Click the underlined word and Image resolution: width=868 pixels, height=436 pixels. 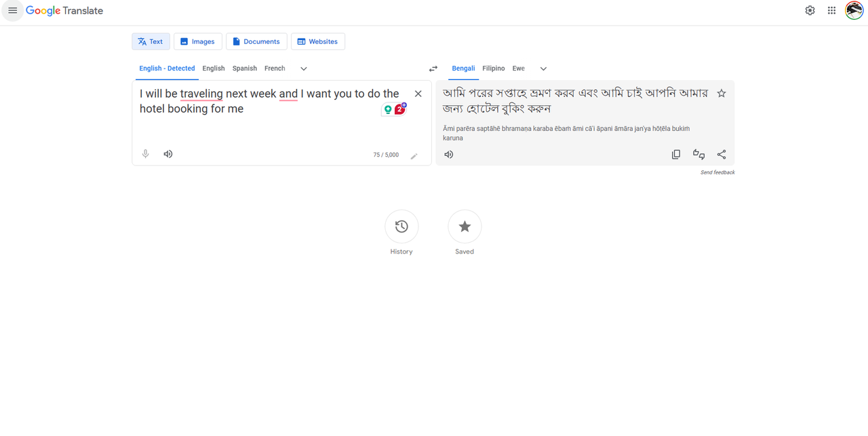coord(288,94)
